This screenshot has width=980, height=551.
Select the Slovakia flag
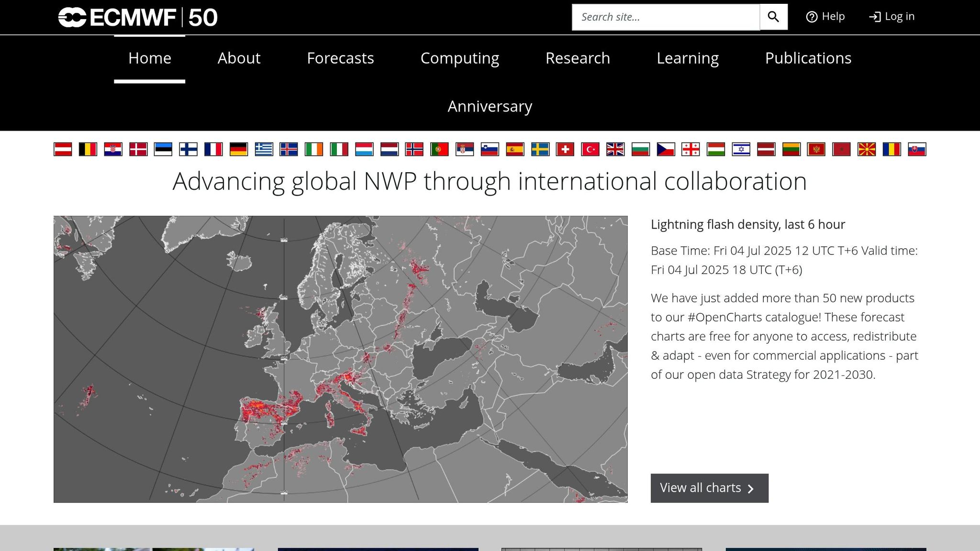tap(917, 149)
